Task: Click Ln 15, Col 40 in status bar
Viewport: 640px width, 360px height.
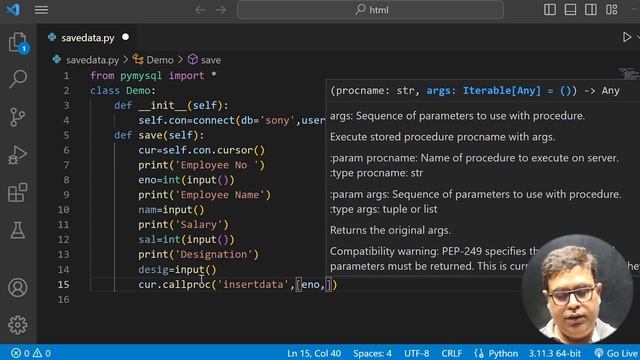Action: click(x=314, y=353)
